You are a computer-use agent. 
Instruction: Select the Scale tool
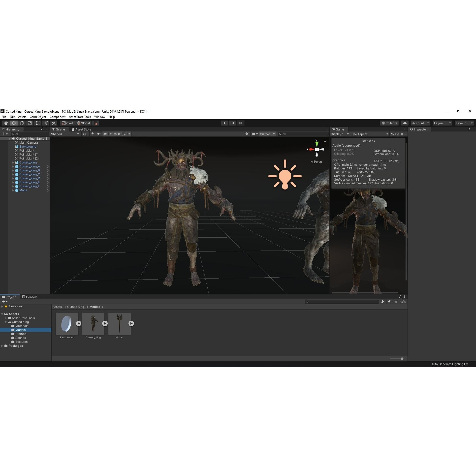tap(30, 123)
